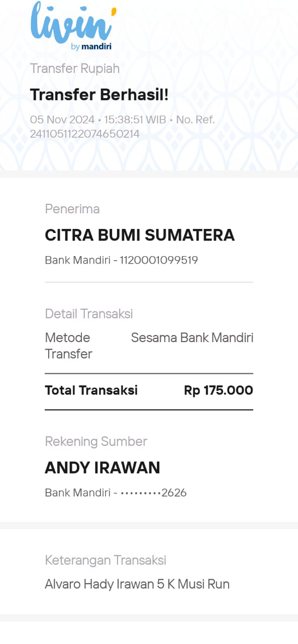Select sender name ANDY IRAWAN
298x644 pixels.
(103, 468)
